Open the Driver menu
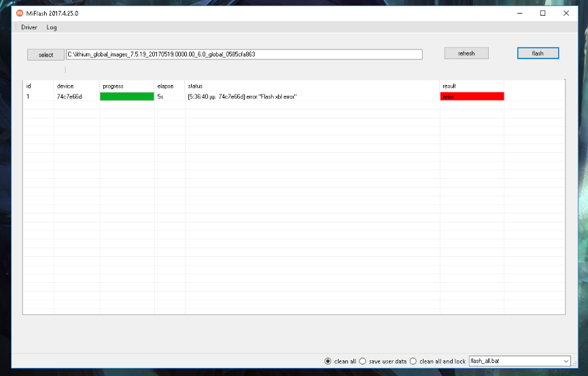The height and width of the screenshot is (376, 588). click(x=29, y=27)
